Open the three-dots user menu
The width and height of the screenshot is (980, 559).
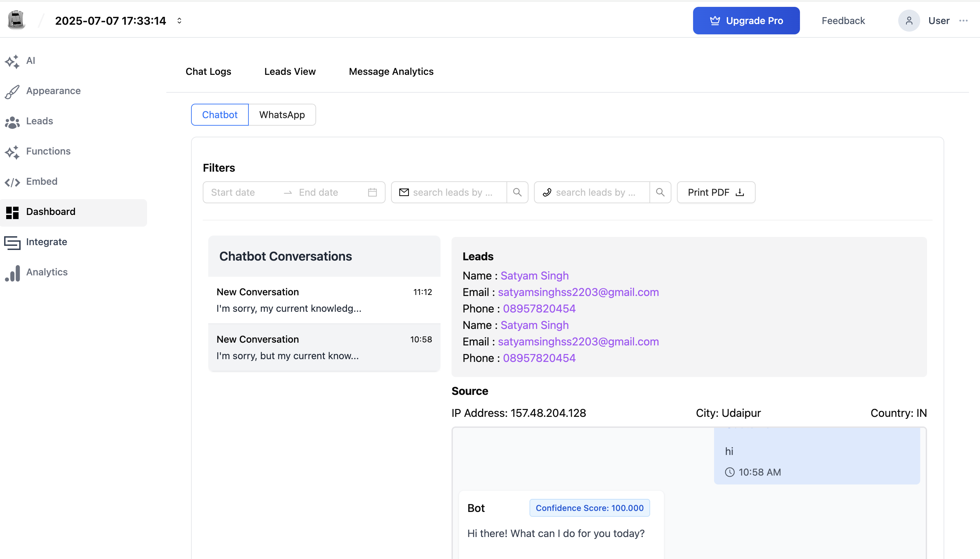click(x=963, y=21)
